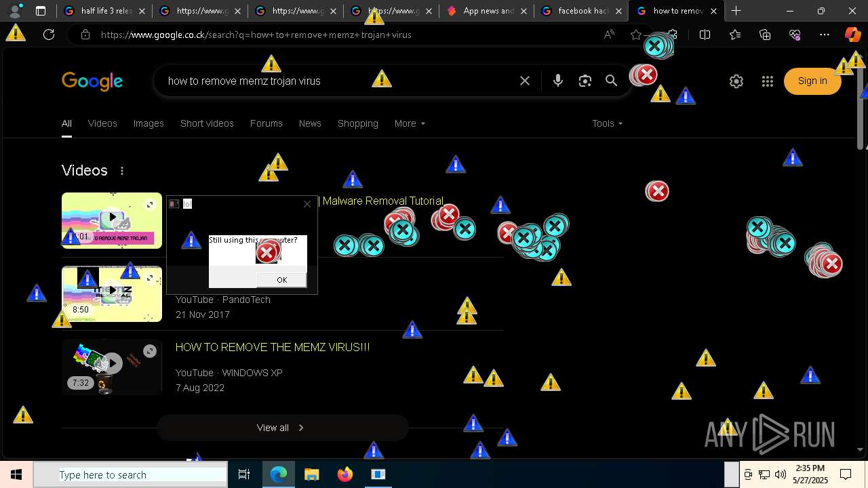The image size is (868, 488).
Task: Add a new tab with plus icon
Action: click(736, 11)
